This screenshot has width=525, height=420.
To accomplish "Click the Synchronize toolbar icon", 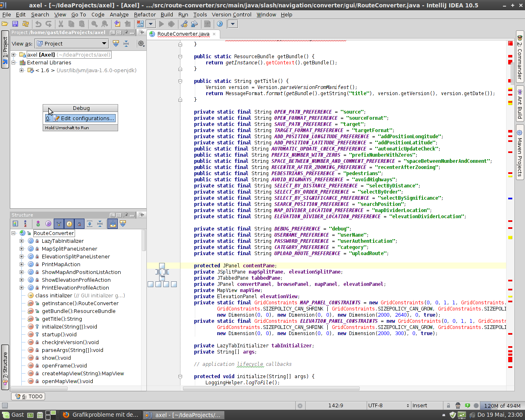I will click(x=25, y=24).
